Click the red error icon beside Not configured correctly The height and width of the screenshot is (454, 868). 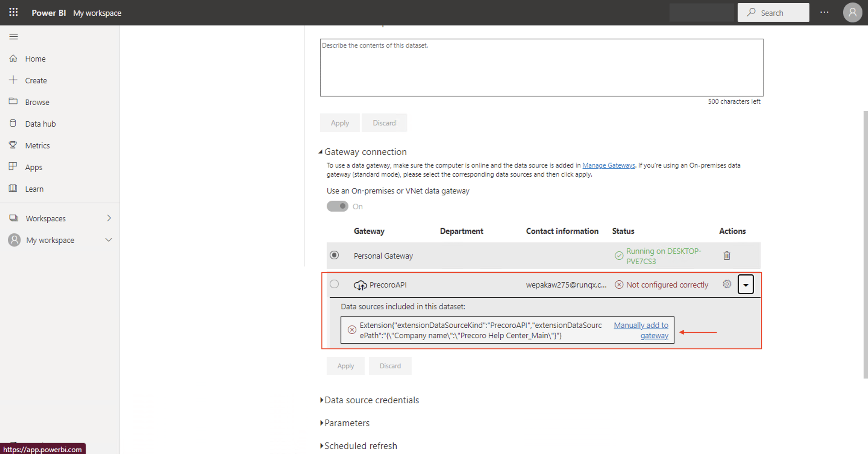click(619, 285)
